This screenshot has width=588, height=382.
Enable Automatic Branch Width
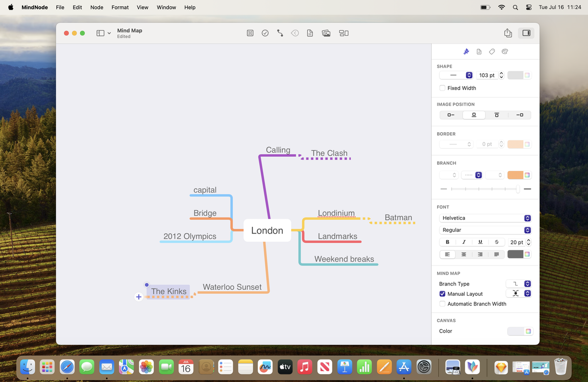point(442,304)
